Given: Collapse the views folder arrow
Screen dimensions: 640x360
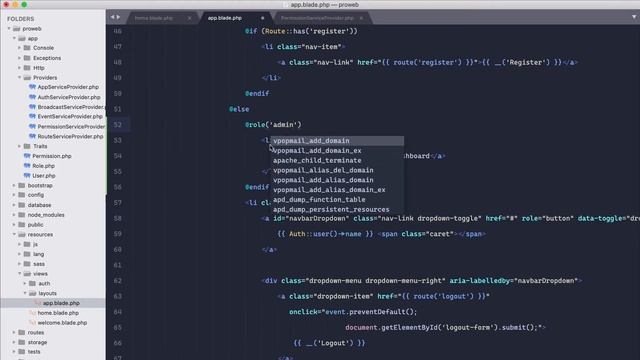Looking at the screenshot, I should pos(19,273).
